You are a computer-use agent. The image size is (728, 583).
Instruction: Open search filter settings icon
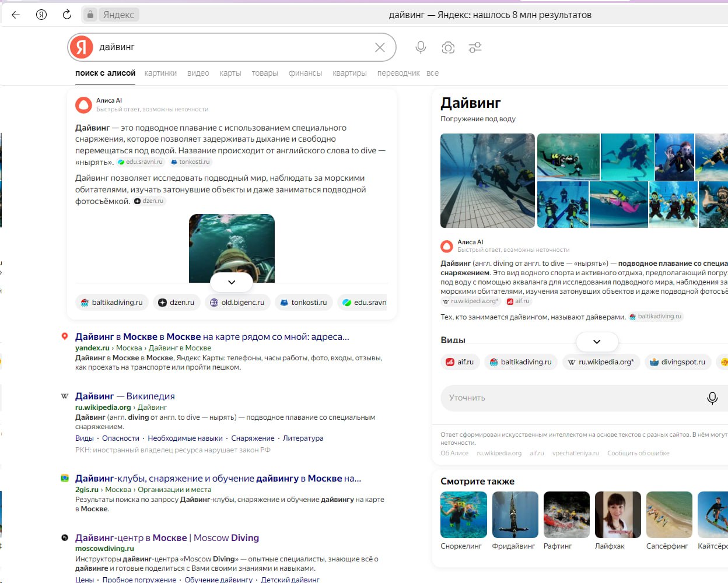[475, 47]
